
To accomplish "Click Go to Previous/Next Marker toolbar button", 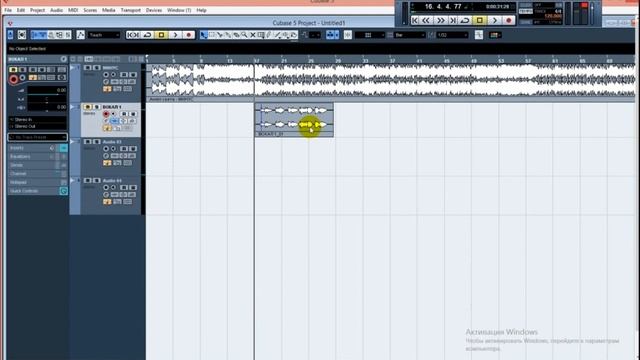I will pyautogui.click(x=133, y=35).
